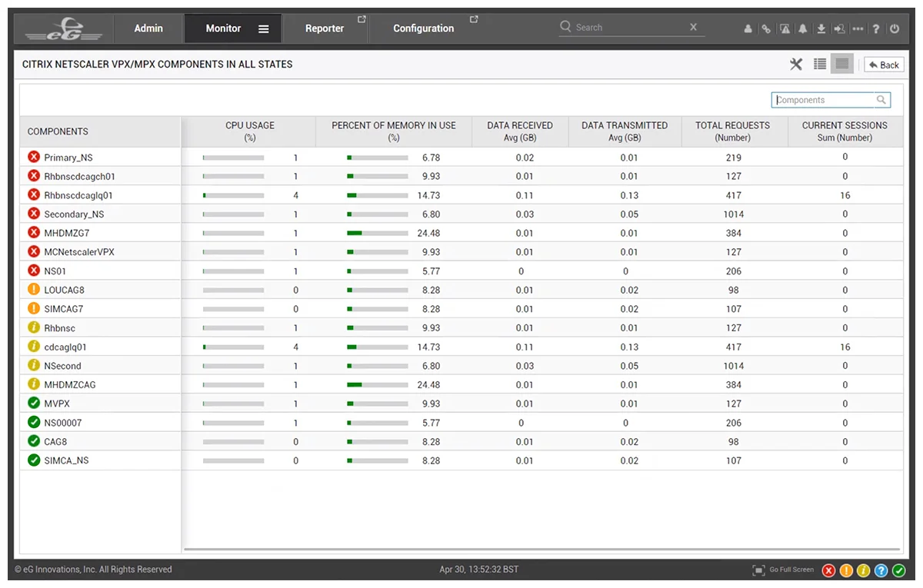Screen dimensions: 923x588
Task: Click the green normal state icon in footer
Action: (x=899, y=570)
